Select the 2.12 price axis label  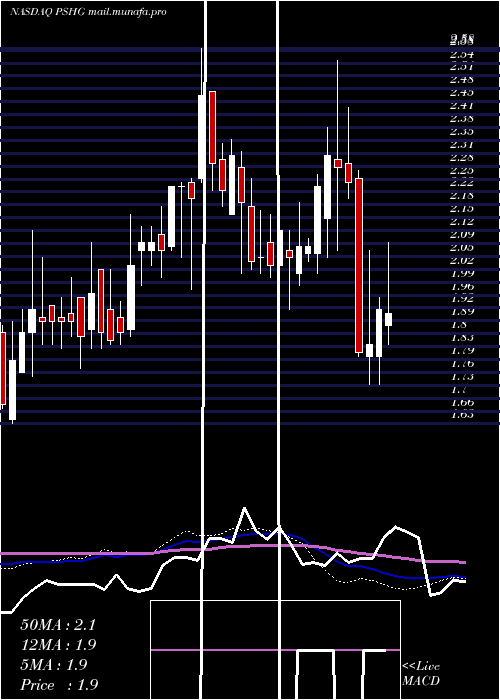462,221
